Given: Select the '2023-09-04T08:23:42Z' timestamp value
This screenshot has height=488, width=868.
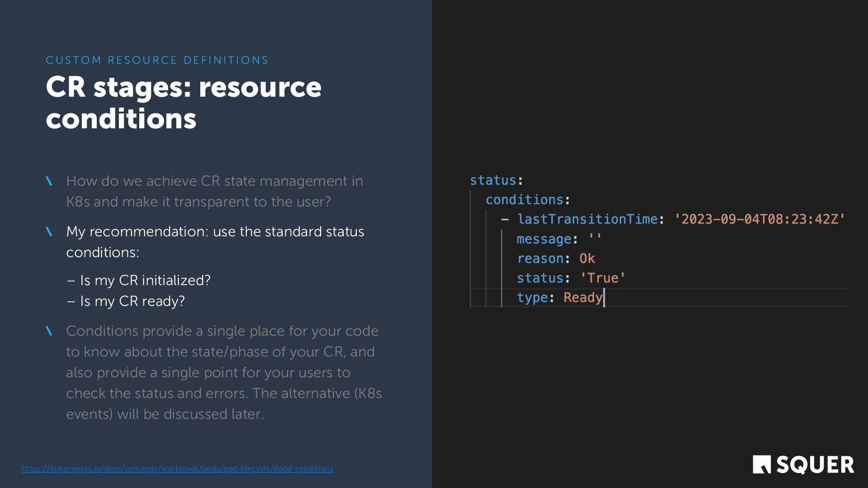Looking at the screenshot, I should pyautogui.click(x=759, y=219).
